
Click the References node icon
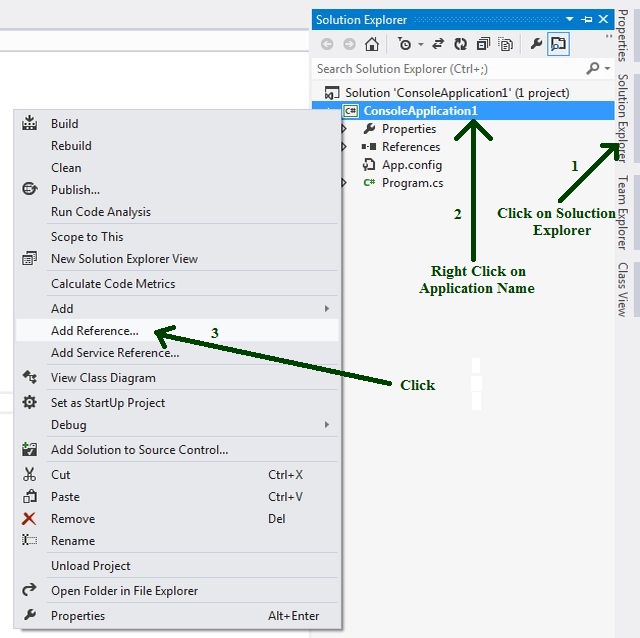click(369, 147)
